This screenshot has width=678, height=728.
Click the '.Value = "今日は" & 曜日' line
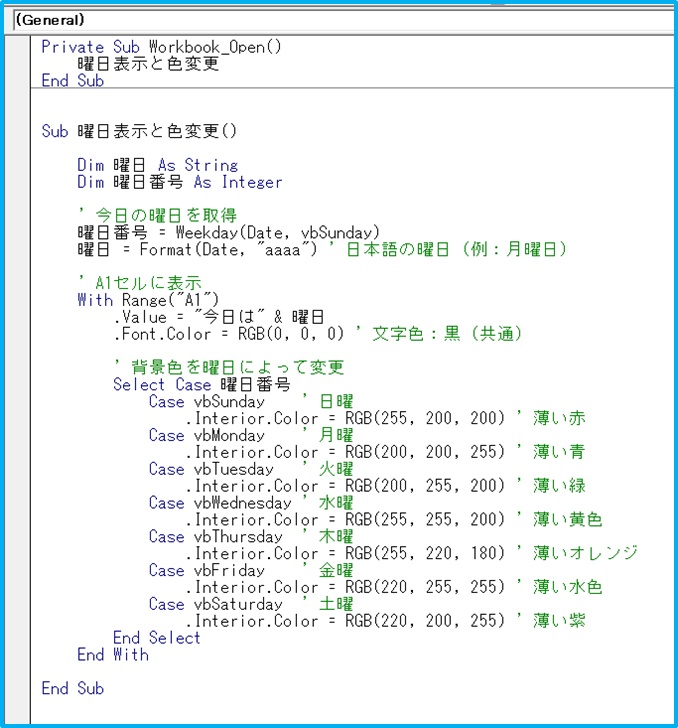point(219,317)
